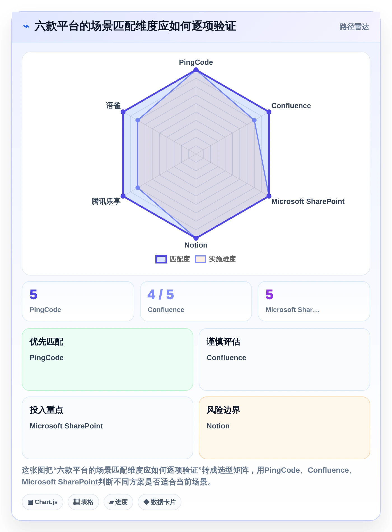392x532 pixels.
Task: Click the data point at Notion vertex
Action: [196, 238]
